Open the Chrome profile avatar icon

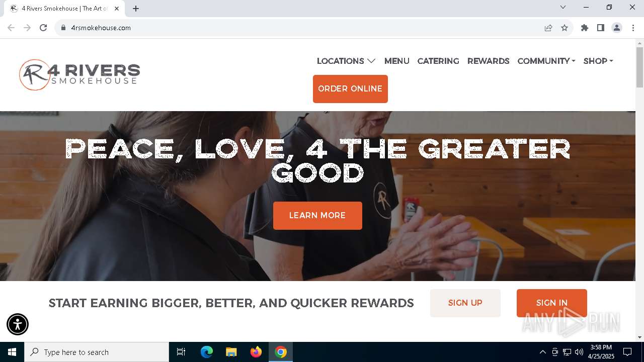[617, 28]
